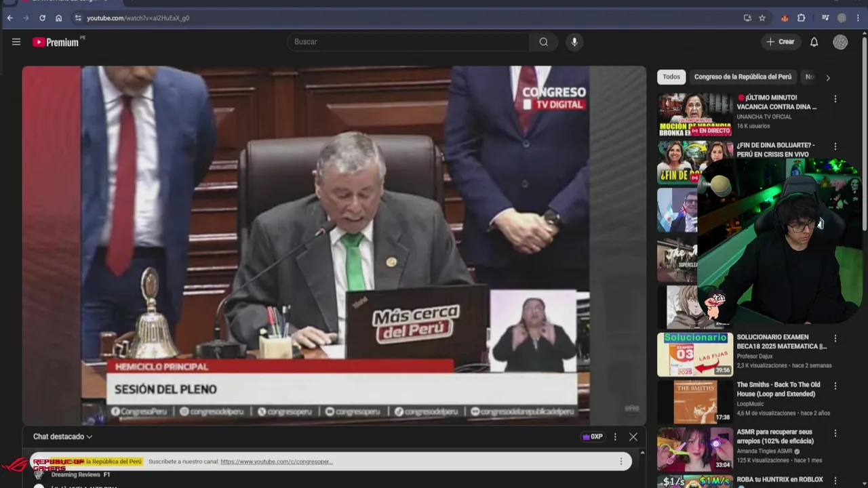Open browser profile avatar in toolbar

pos(842,18)
